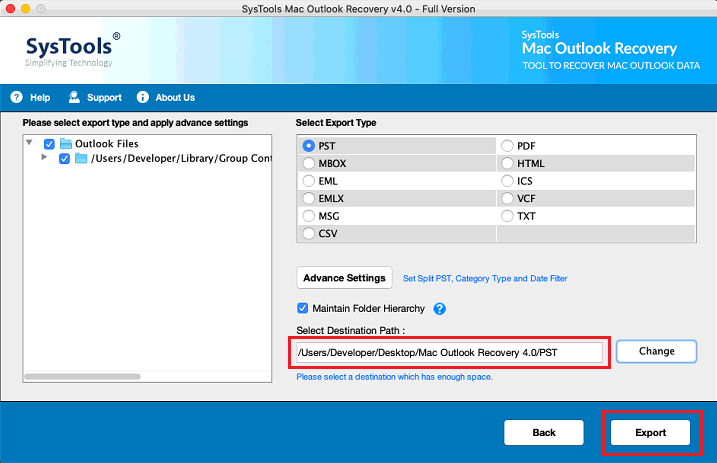This screenshot has height=463, width=717.
Task: Click the Outlook Files folder icon
Action: (65, 144)
